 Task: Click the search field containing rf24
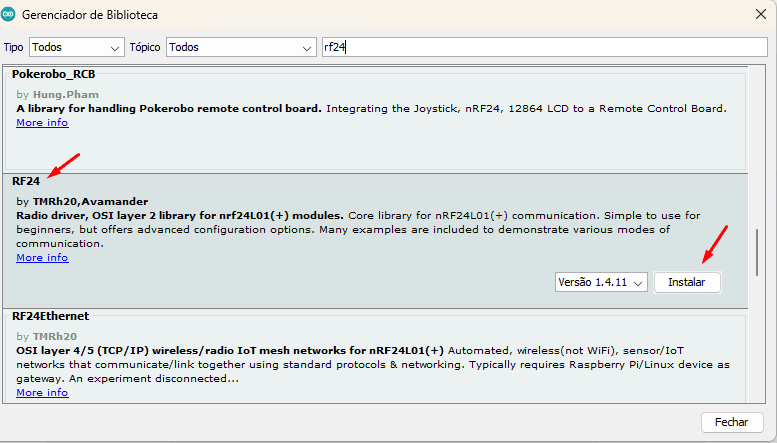pyautogui.click(x=544, y=48)
